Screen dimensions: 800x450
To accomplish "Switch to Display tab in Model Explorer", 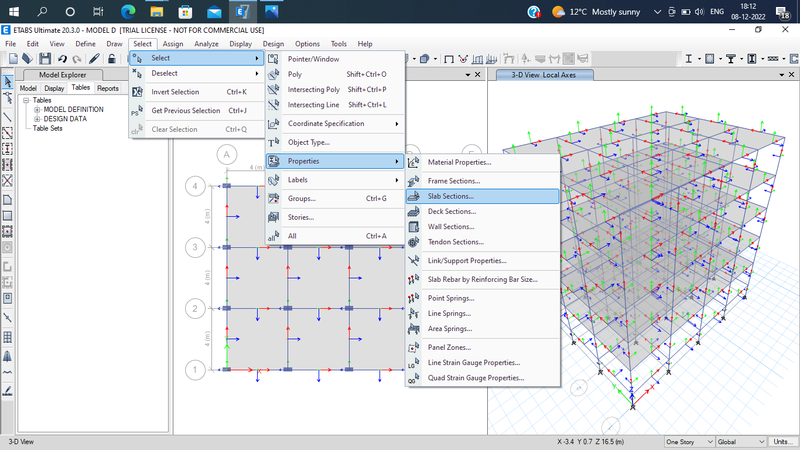I will click(x=54, y=88).
